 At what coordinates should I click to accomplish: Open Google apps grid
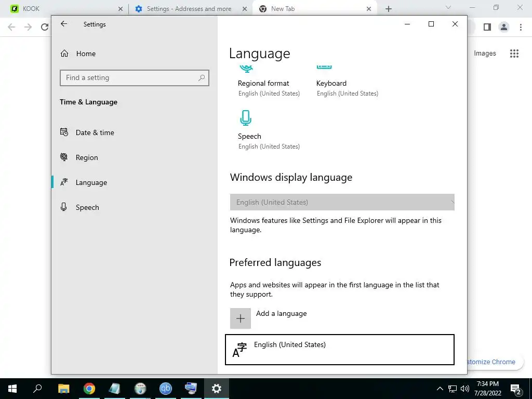[x=514, y=54]
